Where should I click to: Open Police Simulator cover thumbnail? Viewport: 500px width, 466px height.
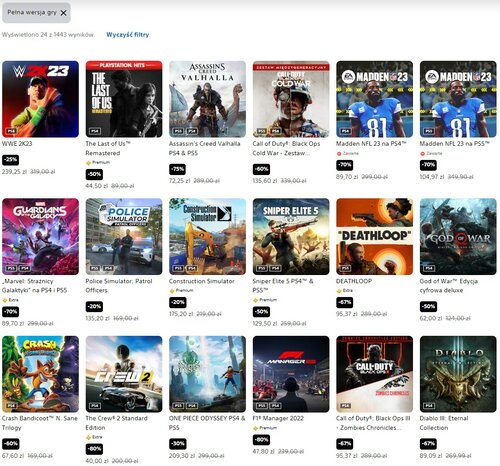pos(124,237)
